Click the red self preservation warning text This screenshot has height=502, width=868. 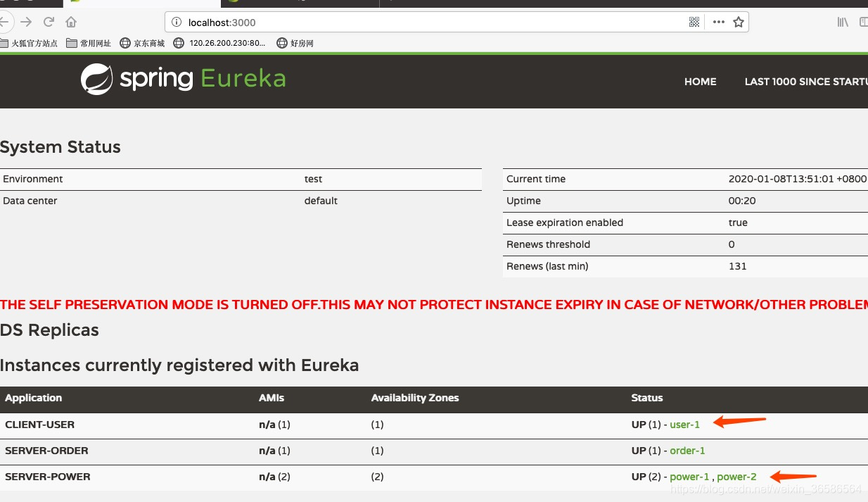[434, 305]
